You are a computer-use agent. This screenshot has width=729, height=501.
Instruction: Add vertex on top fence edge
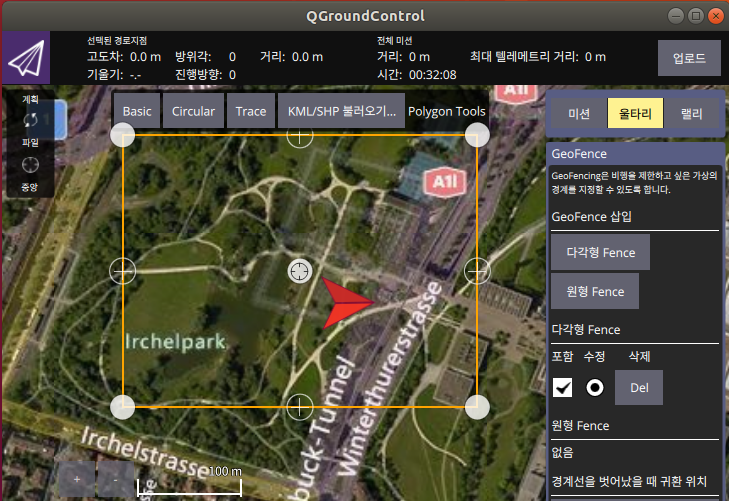(299, 136)
